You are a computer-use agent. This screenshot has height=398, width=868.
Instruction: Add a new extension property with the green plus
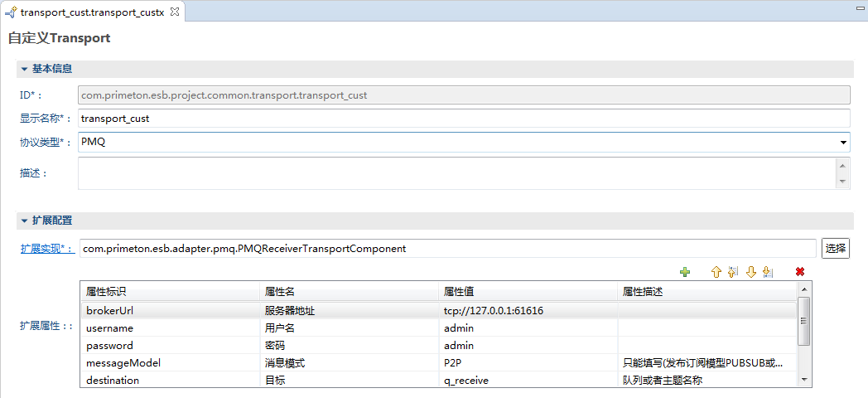pyautogui.click(x=684, y=272)
